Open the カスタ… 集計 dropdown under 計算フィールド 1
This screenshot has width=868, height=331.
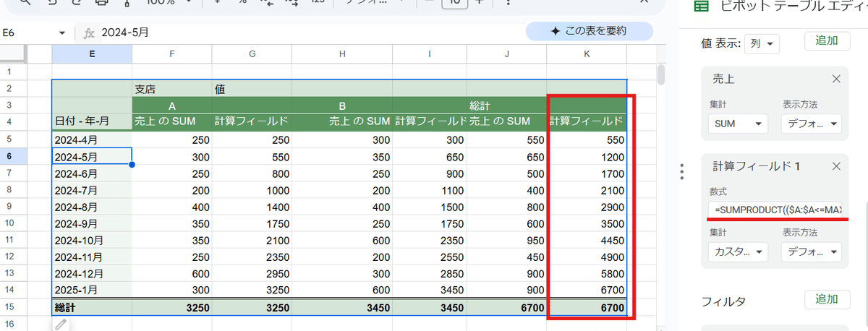tap(738, 252)
